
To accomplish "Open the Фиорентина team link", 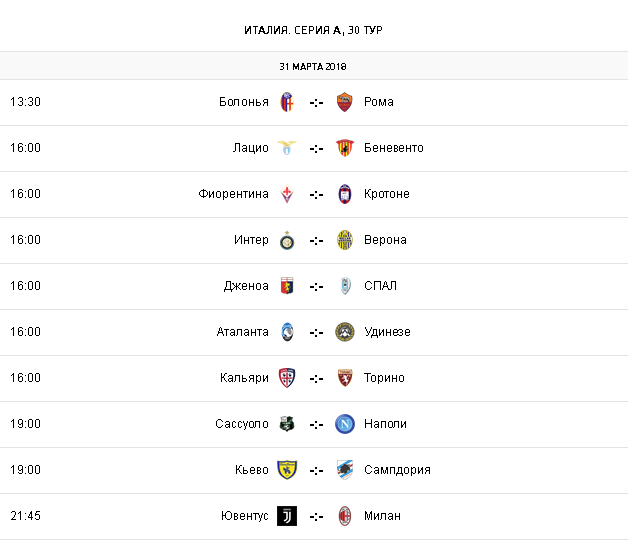I will coord(233,194).
